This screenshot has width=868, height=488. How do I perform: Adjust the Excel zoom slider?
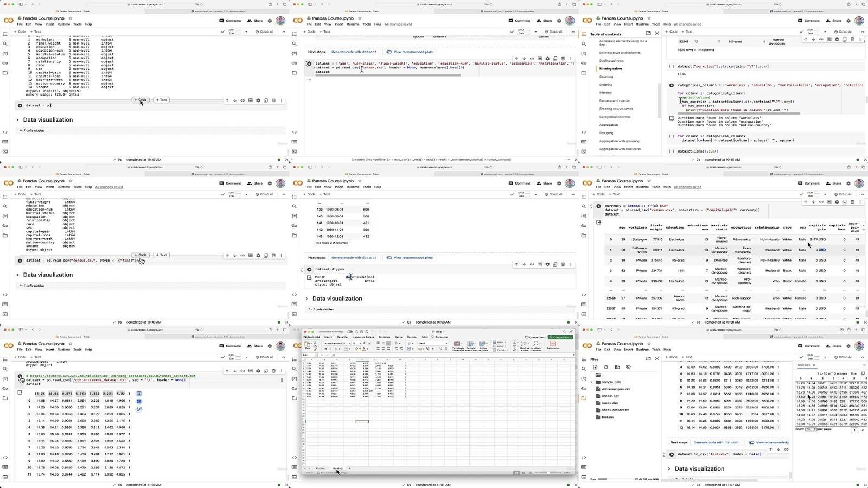(548, 473)
